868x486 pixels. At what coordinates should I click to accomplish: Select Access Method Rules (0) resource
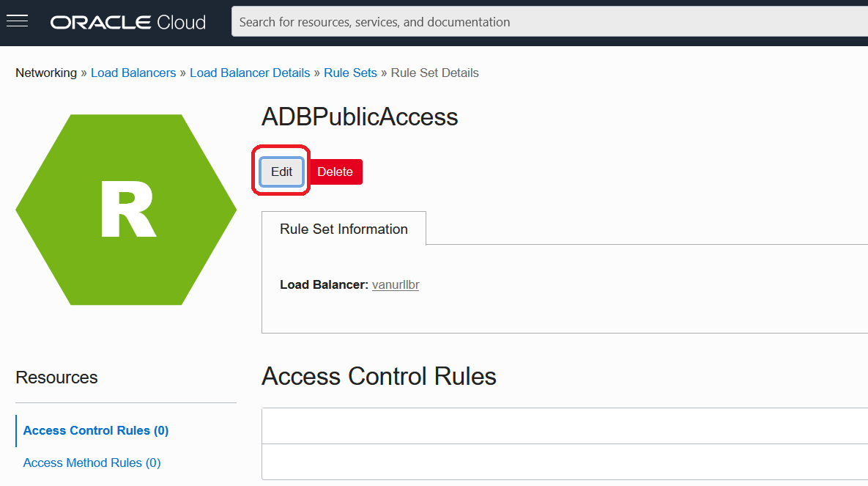tap(92, 463)
